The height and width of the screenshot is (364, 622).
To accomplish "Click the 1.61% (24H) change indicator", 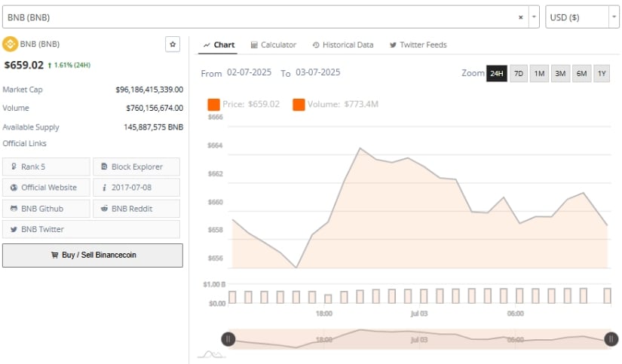I will (x=69, y=65).
